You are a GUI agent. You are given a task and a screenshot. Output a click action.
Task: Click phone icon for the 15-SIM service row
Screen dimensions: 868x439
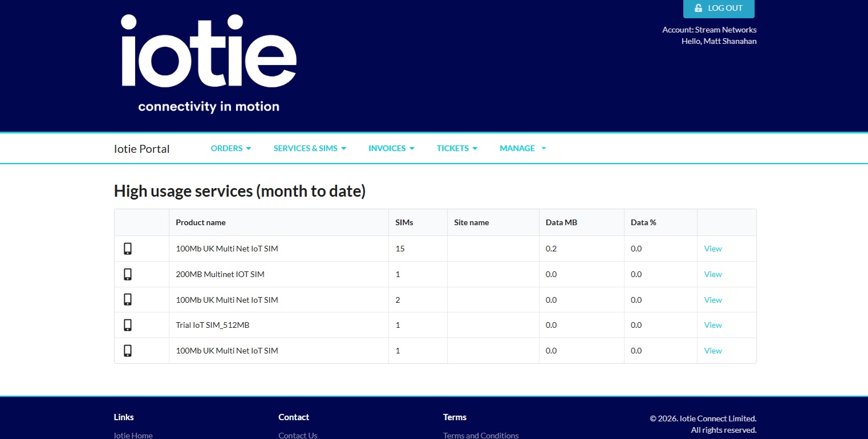pos(128,249)
